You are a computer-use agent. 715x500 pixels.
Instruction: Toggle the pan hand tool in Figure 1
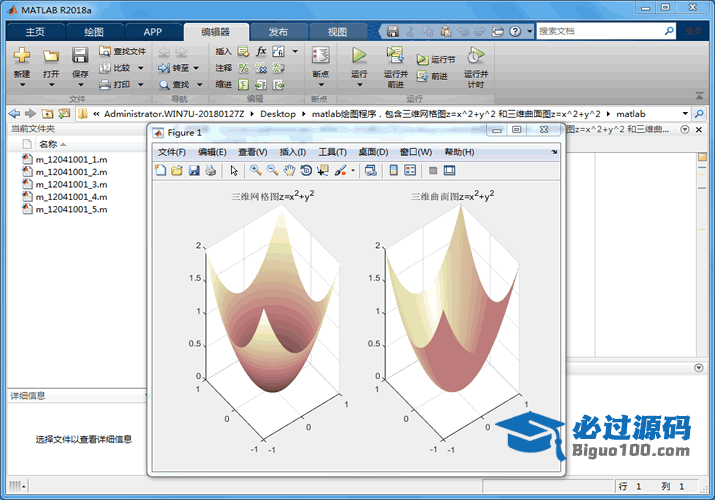coord(289,170)
